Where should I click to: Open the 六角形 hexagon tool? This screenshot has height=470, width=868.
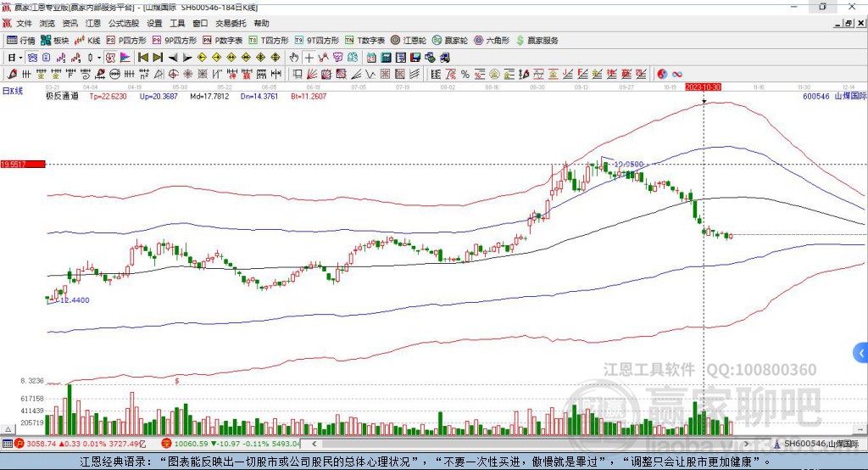(x=491, y=41)
